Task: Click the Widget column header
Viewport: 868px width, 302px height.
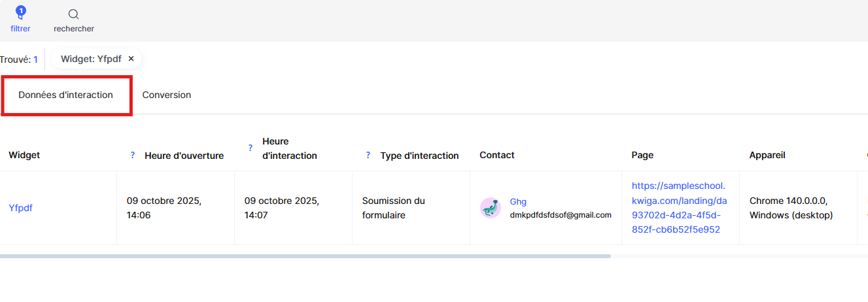Action: click(24, 156)
